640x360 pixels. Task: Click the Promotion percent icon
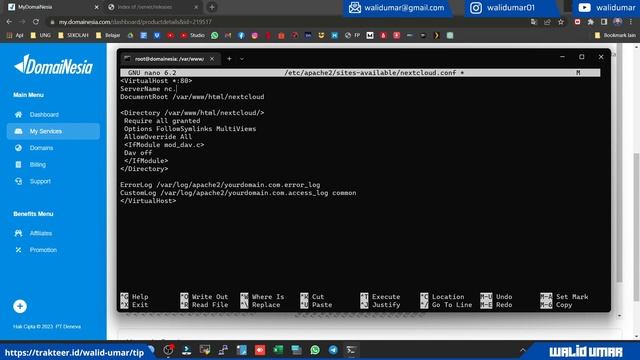tap(18, 250)
